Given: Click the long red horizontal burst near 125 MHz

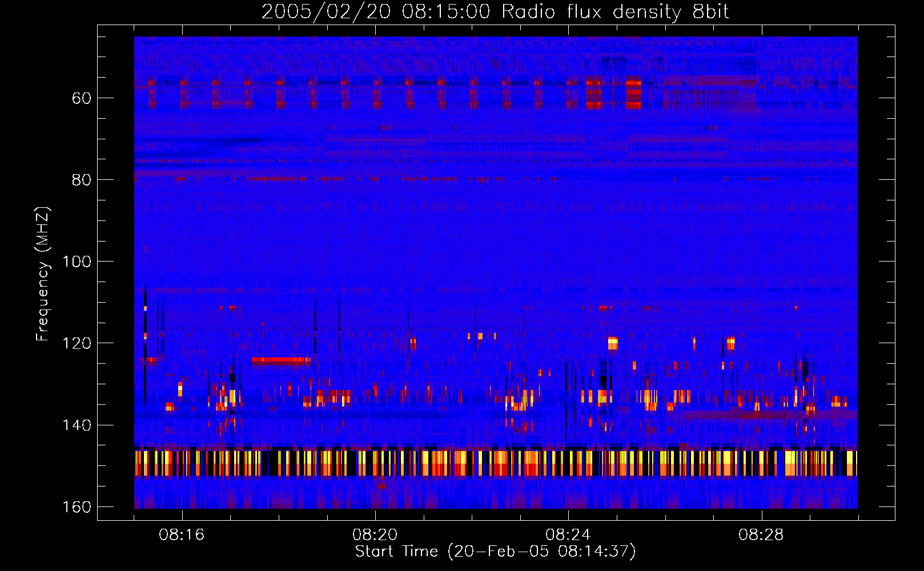Looking at the screenshot, I should coord(281,360).
